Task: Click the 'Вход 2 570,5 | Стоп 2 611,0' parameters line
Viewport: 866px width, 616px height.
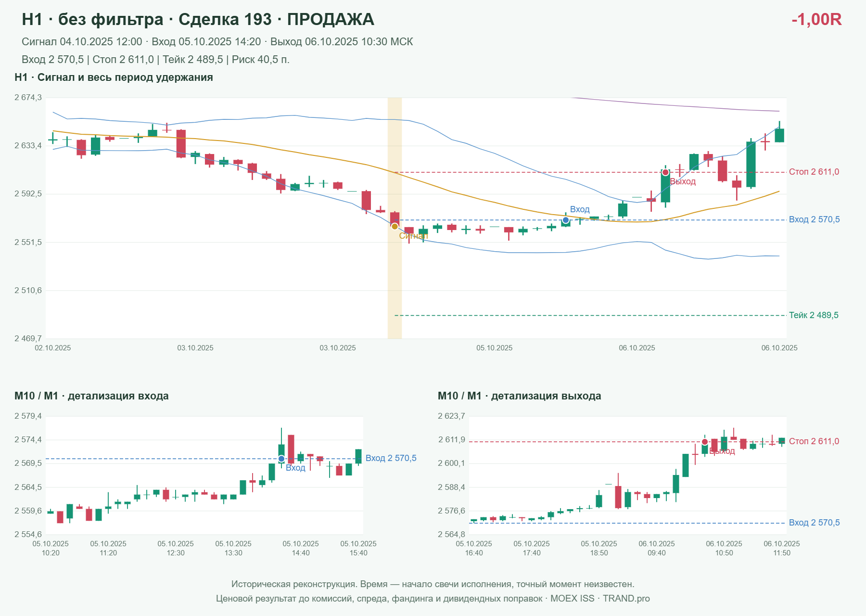Action: (x=155, y=60)
